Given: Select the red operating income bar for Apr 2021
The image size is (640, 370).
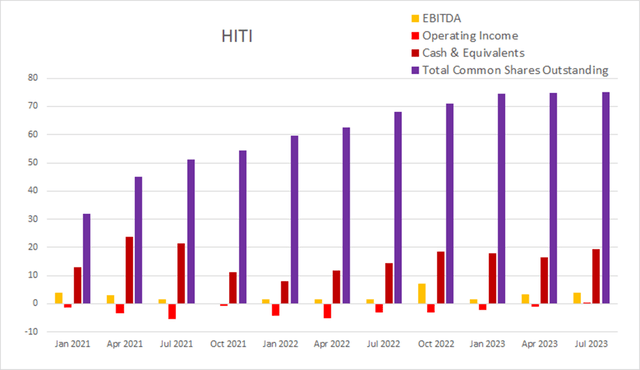Looking at the screenshot, I should tap(120, 308).
